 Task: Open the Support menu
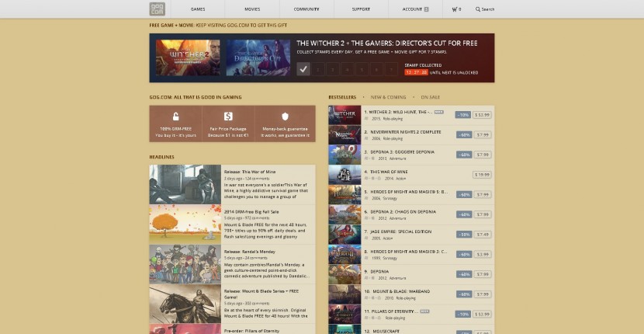pyautogui.click(x=361, y=9)
